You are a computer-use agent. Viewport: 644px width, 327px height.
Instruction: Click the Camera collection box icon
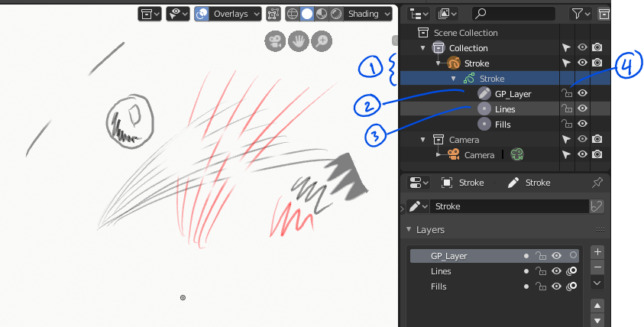coord(439,140)
